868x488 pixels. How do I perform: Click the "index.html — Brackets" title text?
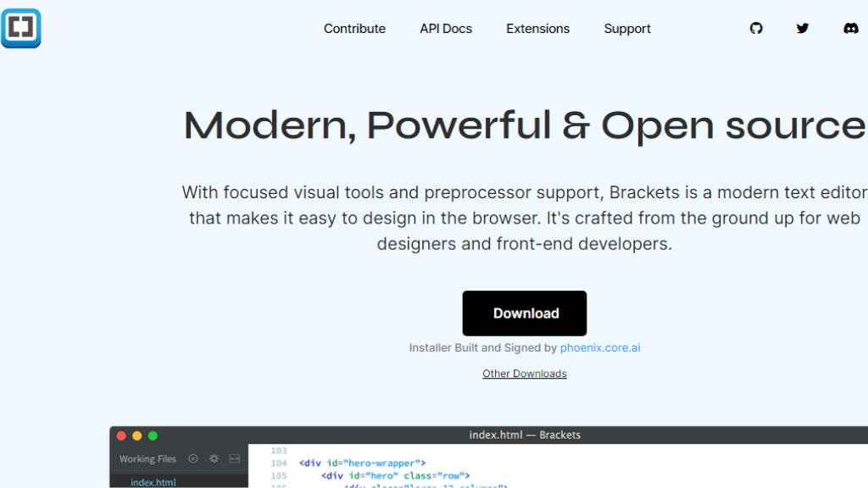[525, 435]
